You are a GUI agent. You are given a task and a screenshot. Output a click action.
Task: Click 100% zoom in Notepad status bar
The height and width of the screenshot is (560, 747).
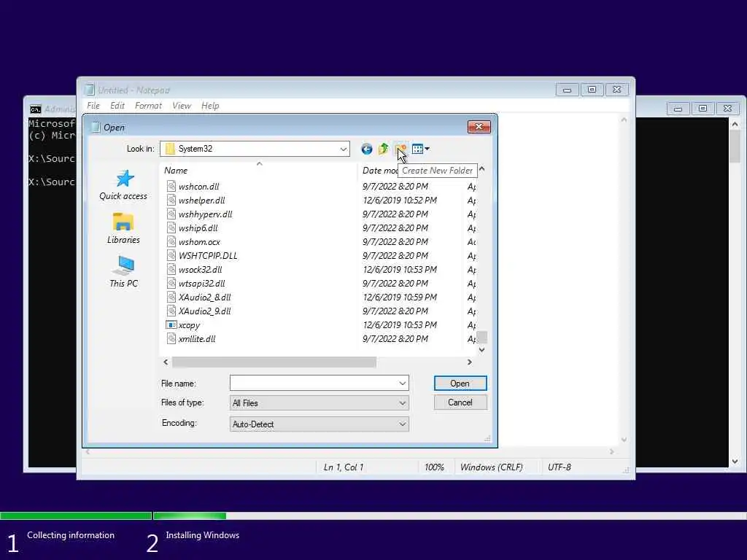(x=434, y=467)
